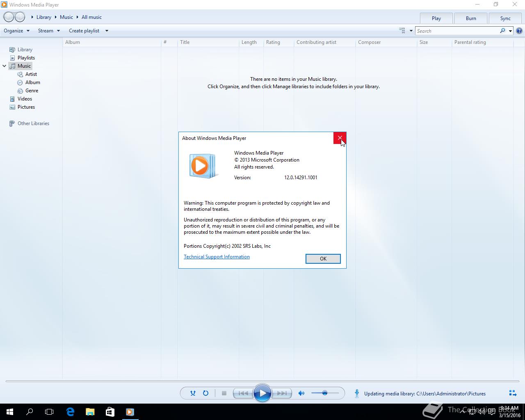The width and height of the screenshot is (525, 420).
Task: Click the Contributing artist column header
Action: 324,42
